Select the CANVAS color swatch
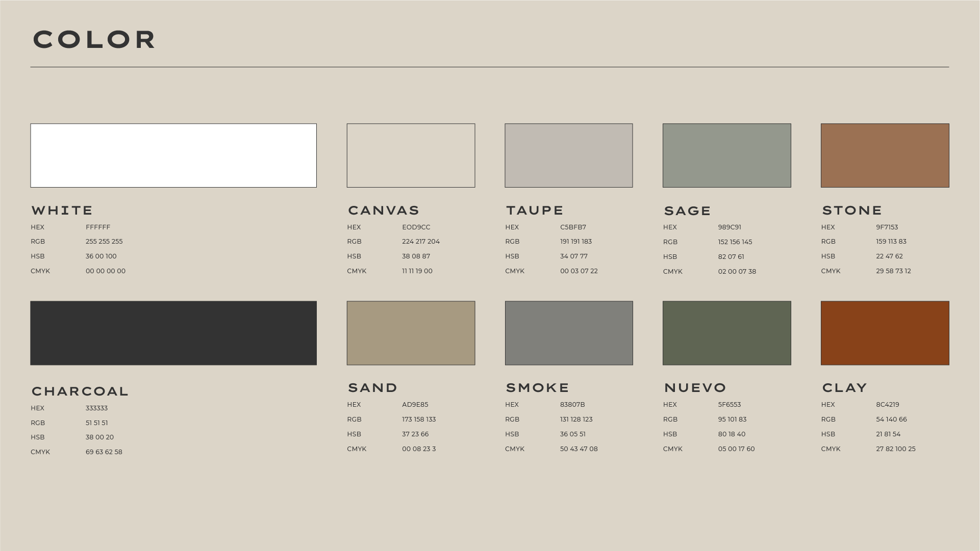980x551 pixels. (411, 155)
